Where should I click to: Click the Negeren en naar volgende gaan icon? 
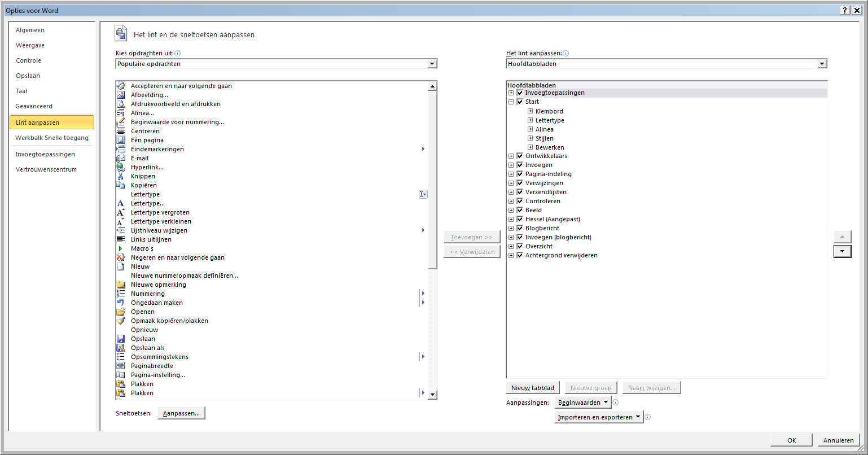click(120, 257)
